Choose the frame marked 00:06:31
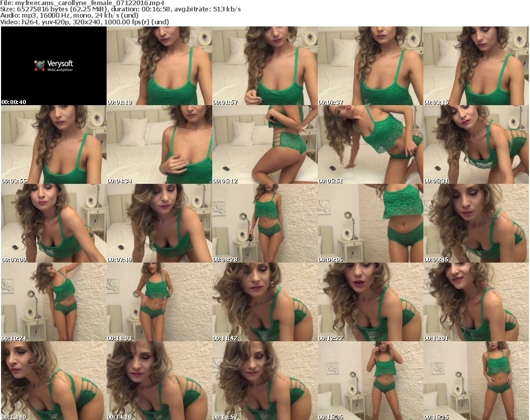This screenshot has height=420, width=530. point(476,144)
